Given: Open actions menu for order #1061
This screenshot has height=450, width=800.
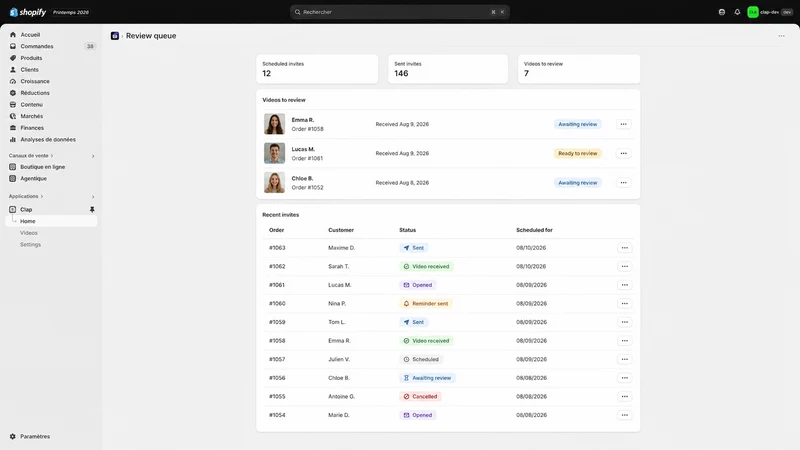Looking at the screenshot, I should point(624,285).
